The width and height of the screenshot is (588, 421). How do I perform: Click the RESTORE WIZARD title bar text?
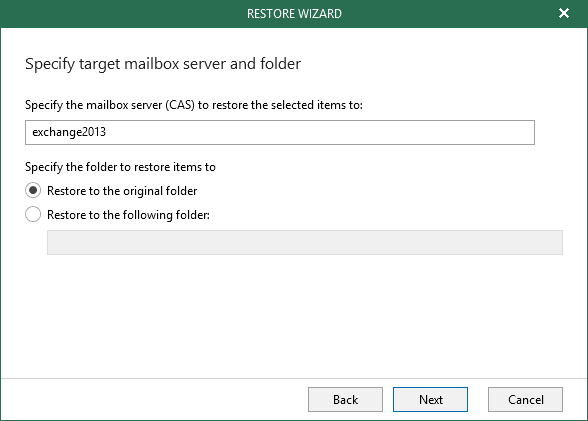coord(294,14)
